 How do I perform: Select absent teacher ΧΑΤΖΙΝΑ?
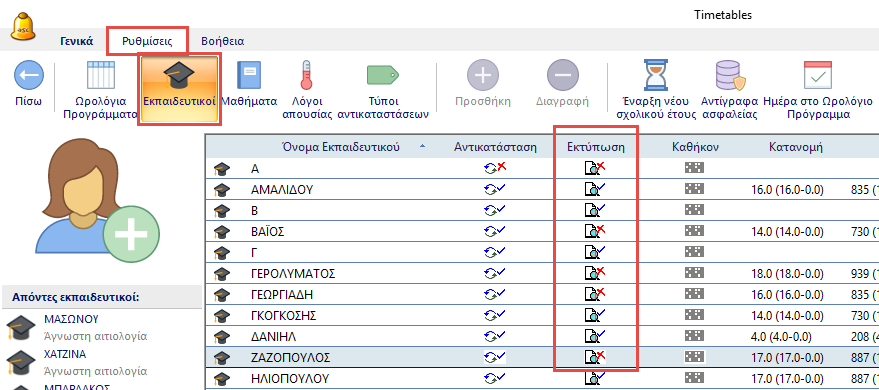[64, 355]
